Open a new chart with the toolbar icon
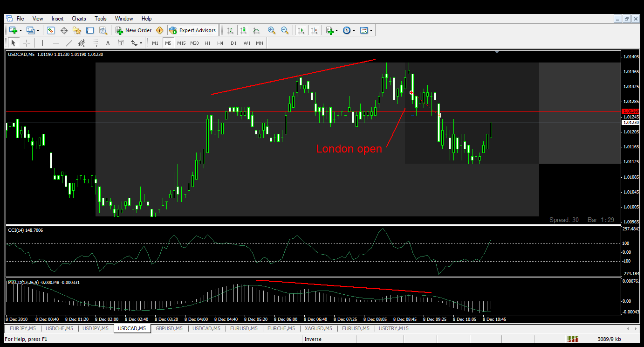 13,30
